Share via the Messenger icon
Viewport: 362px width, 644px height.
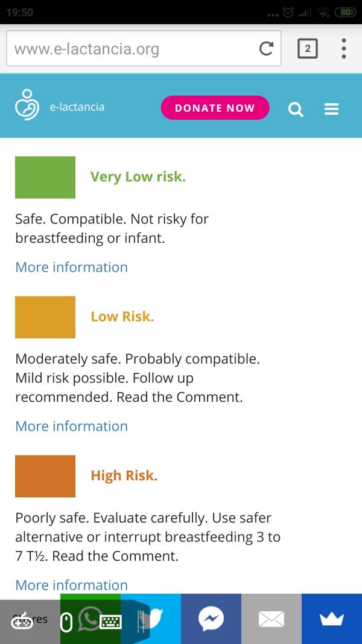tap(211, 619)
